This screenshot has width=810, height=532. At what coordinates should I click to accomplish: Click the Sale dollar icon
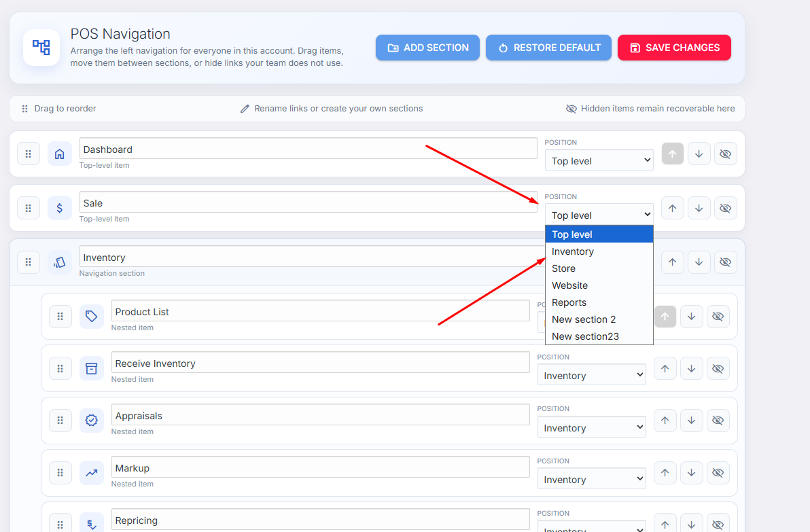[59, 208]
